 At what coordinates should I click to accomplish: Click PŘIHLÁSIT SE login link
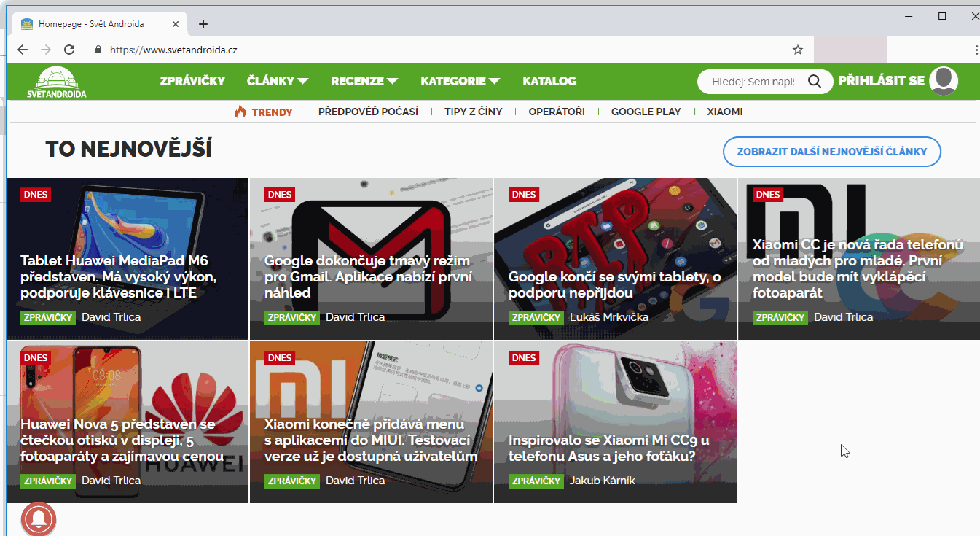tap(881, 80)
